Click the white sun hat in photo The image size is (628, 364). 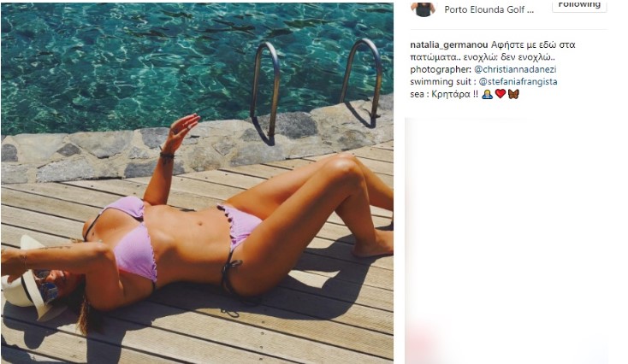[x=26, y=282]
